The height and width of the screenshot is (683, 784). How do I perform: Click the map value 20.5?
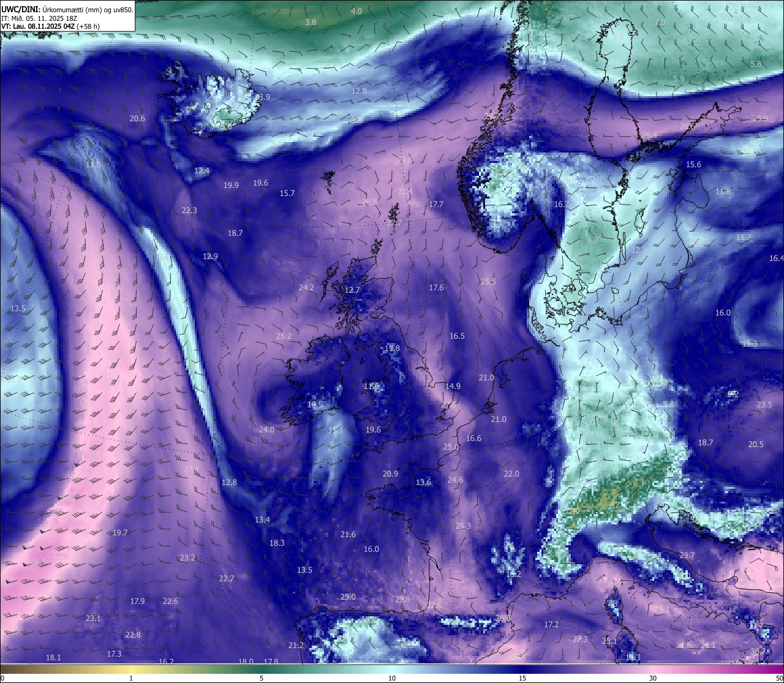coord(756,445)
